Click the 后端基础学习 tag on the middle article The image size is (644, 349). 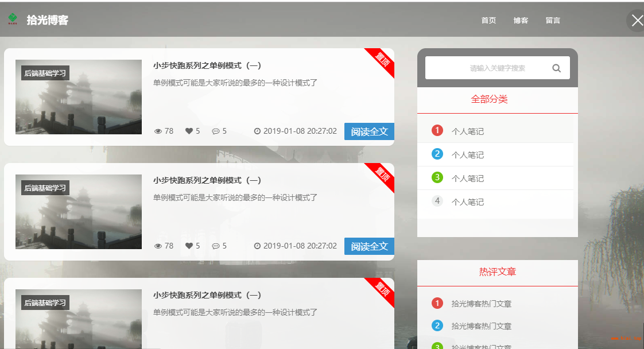(45, 188)
